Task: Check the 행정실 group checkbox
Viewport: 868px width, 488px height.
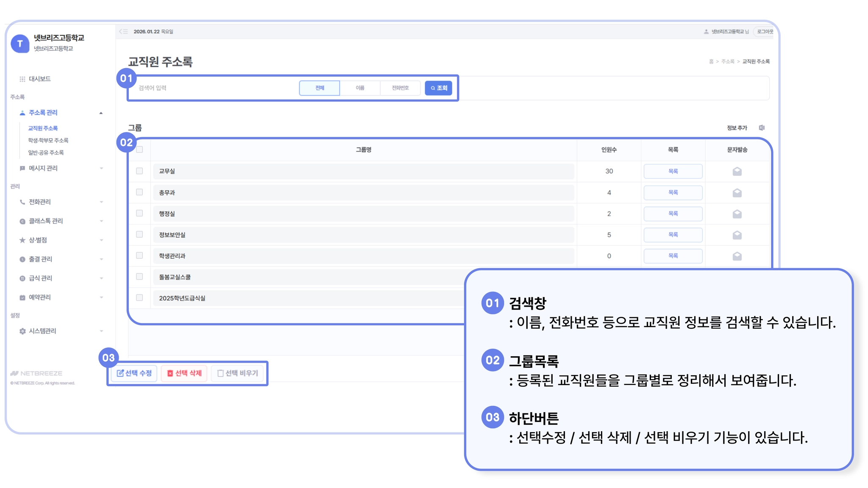Action: coord(139,213)
